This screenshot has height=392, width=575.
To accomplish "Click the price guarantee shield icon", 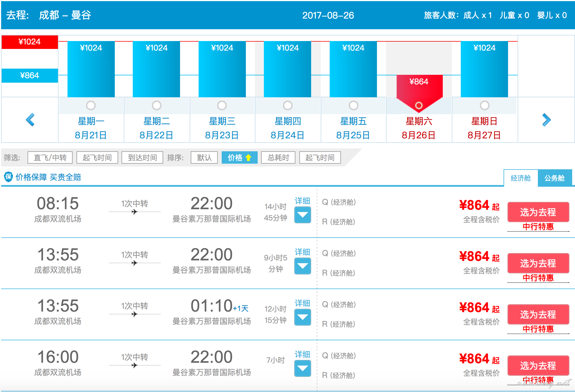I will tap(8, 177).
